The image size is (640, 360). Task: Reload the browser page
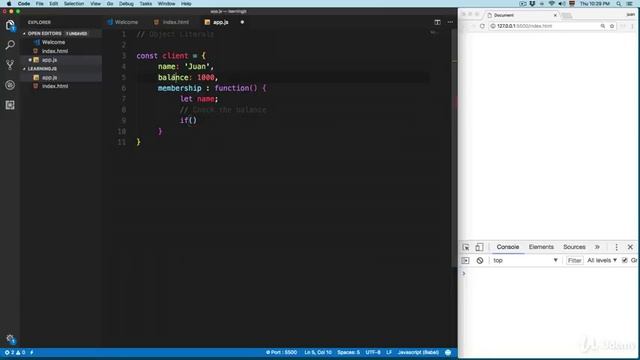482,26
